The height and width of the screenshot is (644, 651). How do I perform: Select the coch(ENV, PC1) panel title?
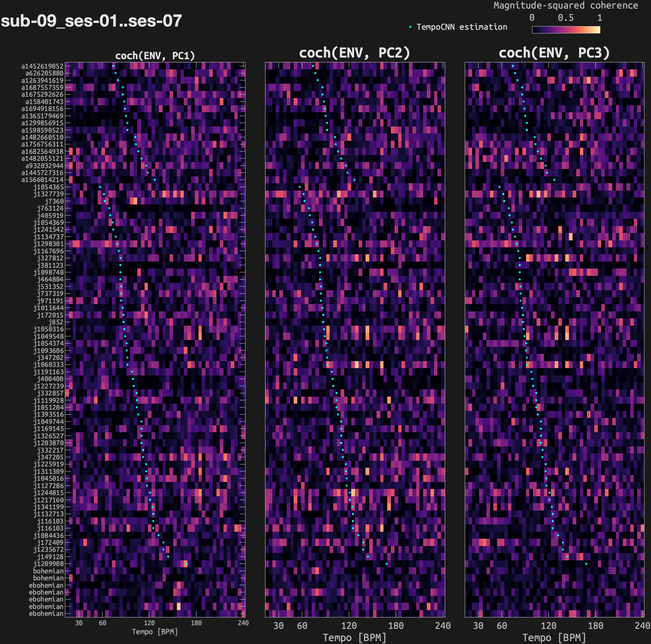(x=155, y=56)
